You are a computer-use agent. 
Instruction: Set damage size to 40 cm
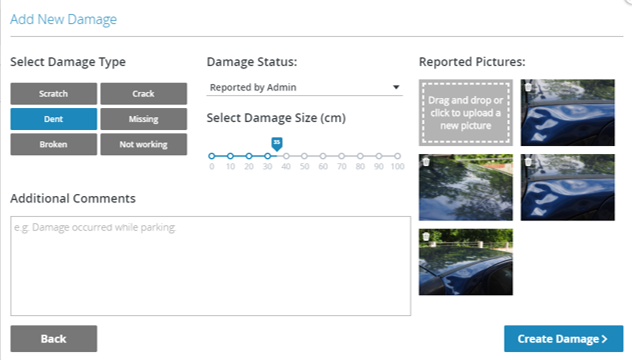click(x=286, y=156)
